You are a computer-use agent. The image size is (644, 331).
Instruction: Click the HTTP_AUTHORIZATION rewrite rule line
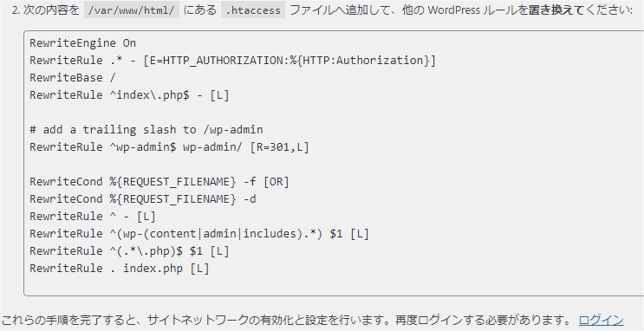point(232,61)
